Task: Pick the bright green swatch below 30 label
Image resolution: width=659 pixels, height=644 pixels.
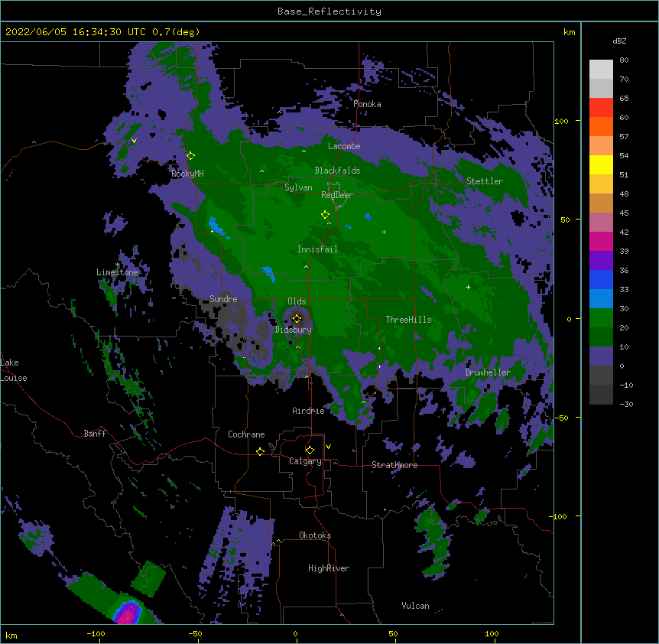Action: [601, 318]
